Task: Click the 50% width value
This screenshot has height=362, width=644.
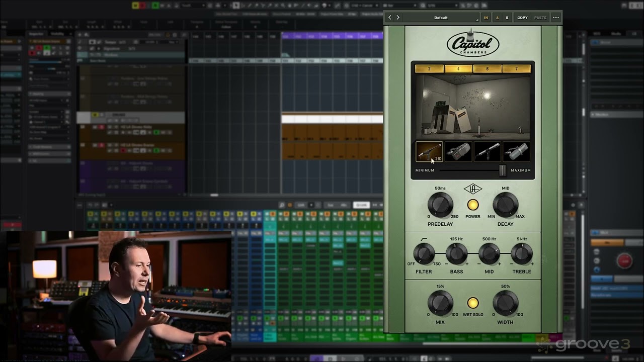Action: coord(506,287)
